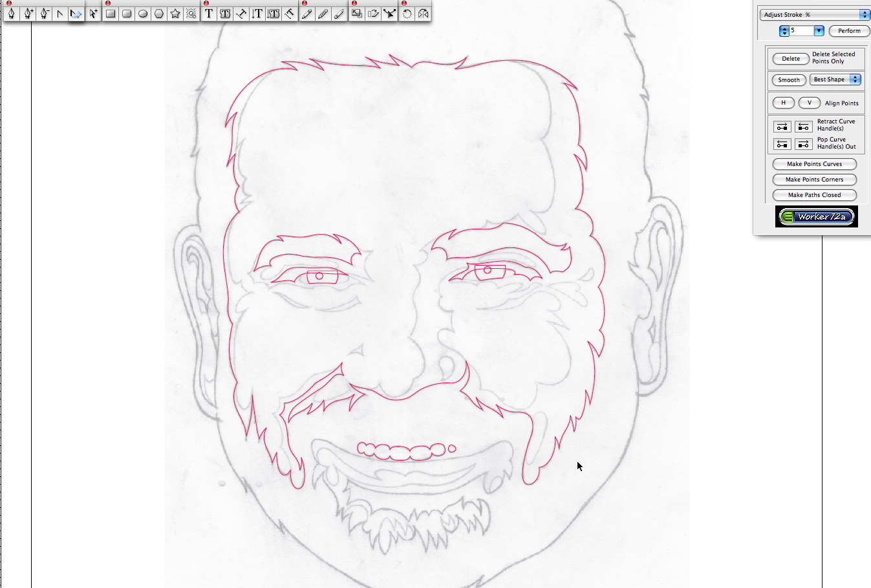Select the dotted-circle flare shape tool

[x=191, y=13]
